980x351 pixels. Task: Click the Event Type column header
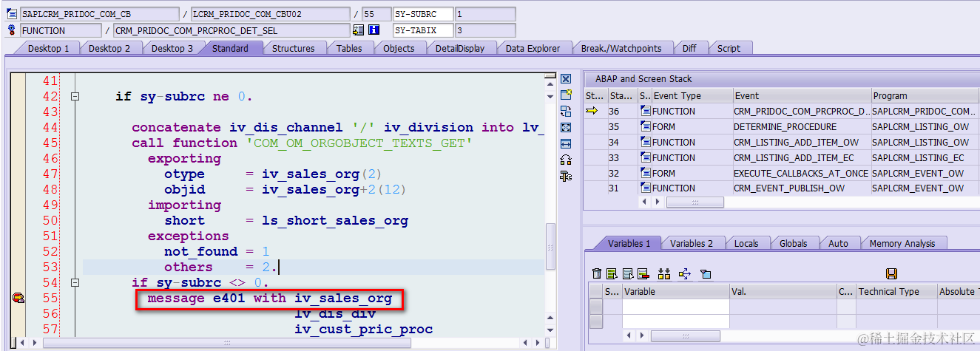(691, 95)
